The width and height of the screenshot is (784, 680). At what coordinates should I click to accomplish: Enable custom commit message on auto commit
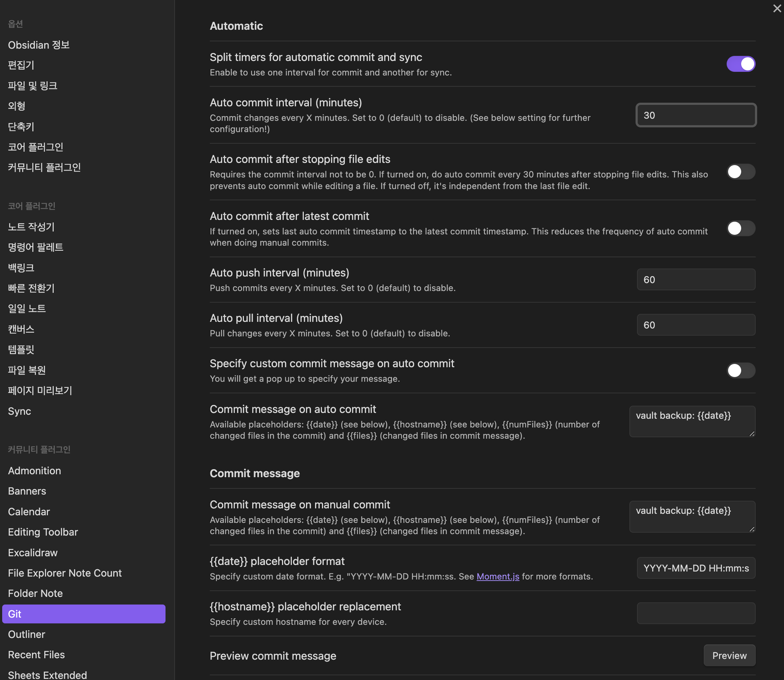(x=740, y=371)
